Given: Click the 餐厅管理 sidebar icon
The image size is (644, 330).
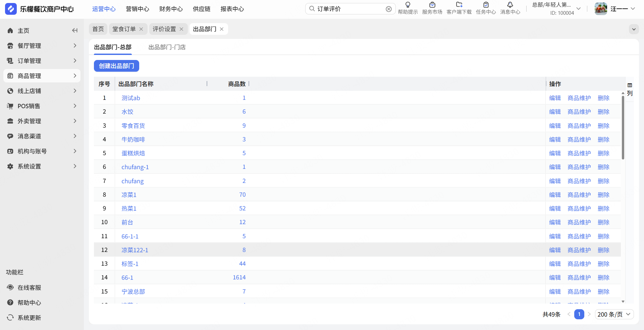Looking at the screenshot, I should [10, 46].
